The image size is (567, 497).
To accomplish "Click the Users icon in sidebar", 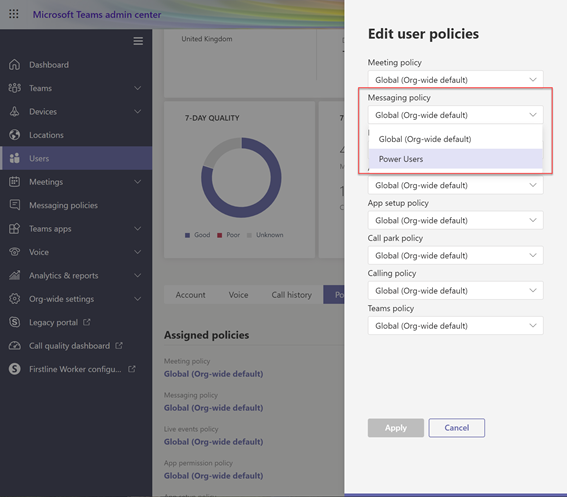I will [14, 158].
